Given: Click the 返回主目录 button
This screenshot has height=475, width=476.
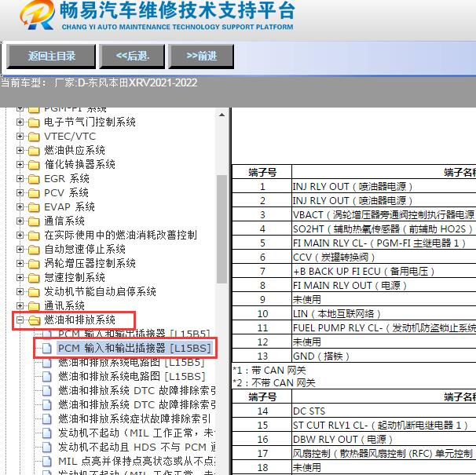Looking at the screenshot, I should click(x=51, y=57).
